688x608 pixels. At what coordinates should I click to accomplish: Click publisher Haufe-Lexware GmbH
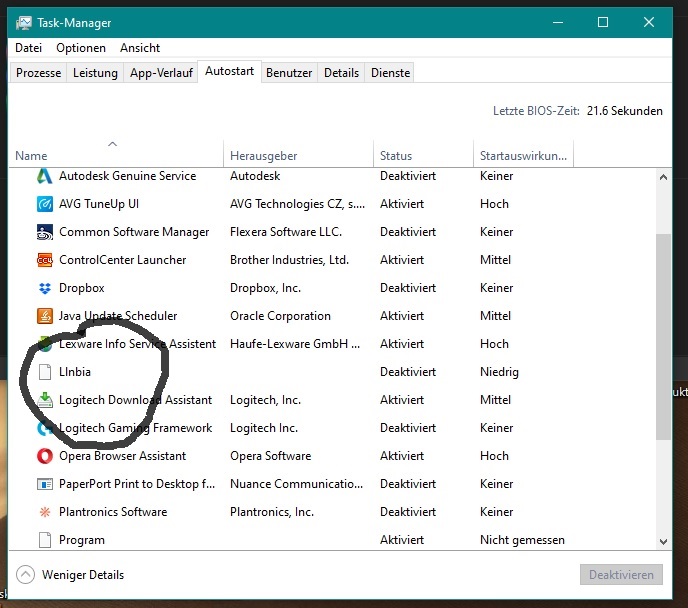click(295, 344)
